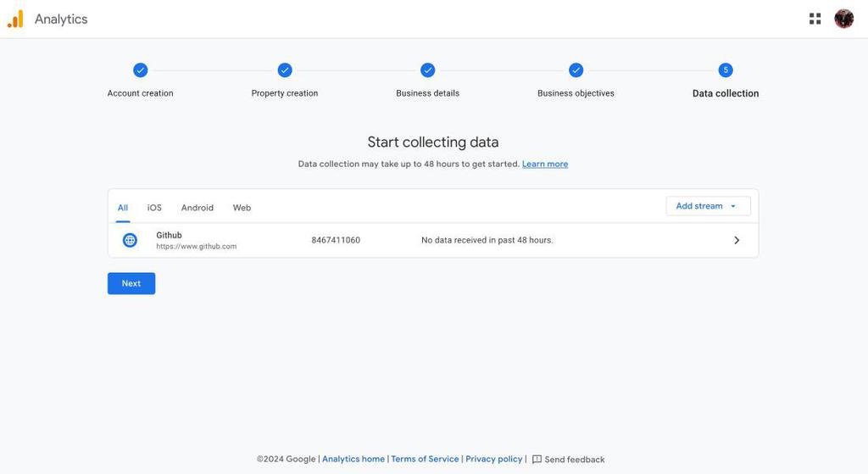
Task: Switch to the Android tab
Action: click(198, 208)
